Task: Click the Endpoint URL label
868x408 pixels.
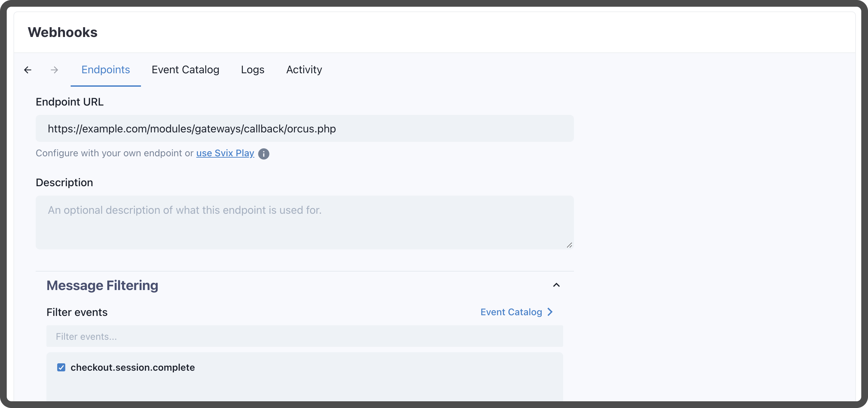Action: (x=69, y=101)
